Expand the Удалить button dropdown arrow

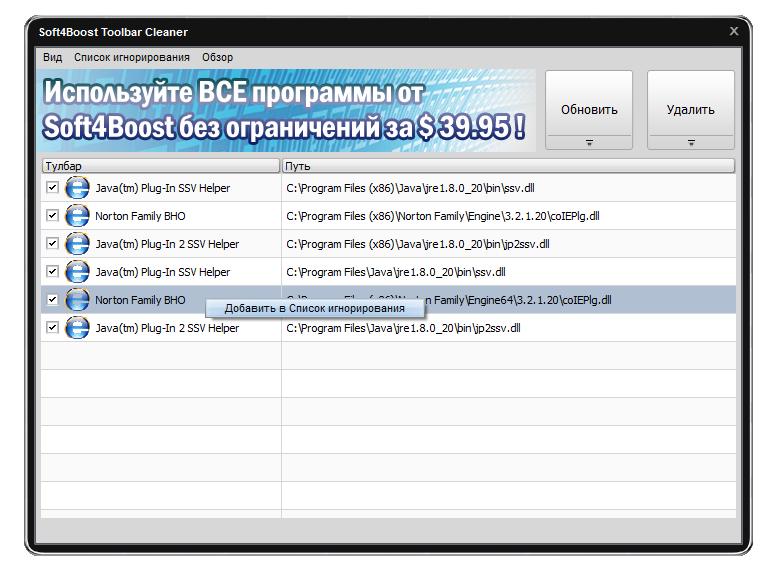[x=691, y=143]
